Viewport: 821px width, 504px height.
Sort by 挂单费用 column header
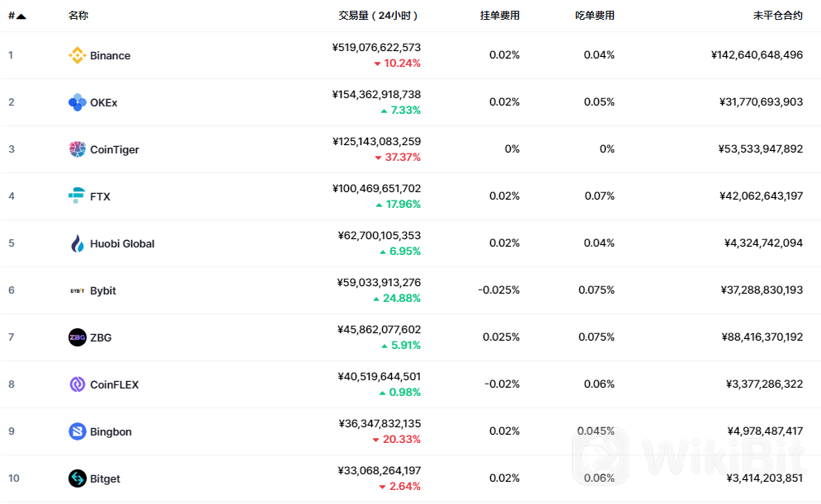(500, 16)
